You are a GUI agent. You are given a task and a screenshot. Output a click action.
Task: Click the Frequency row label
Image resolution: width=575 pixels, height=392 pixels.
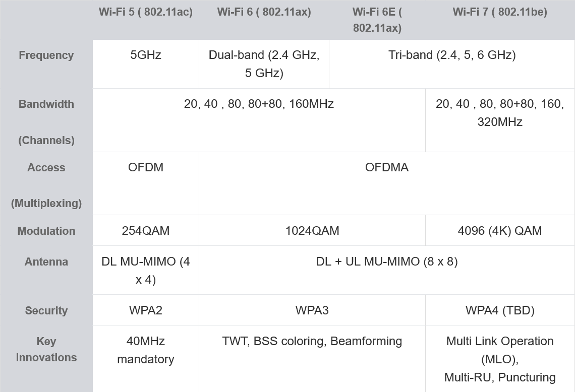point(46,55)
